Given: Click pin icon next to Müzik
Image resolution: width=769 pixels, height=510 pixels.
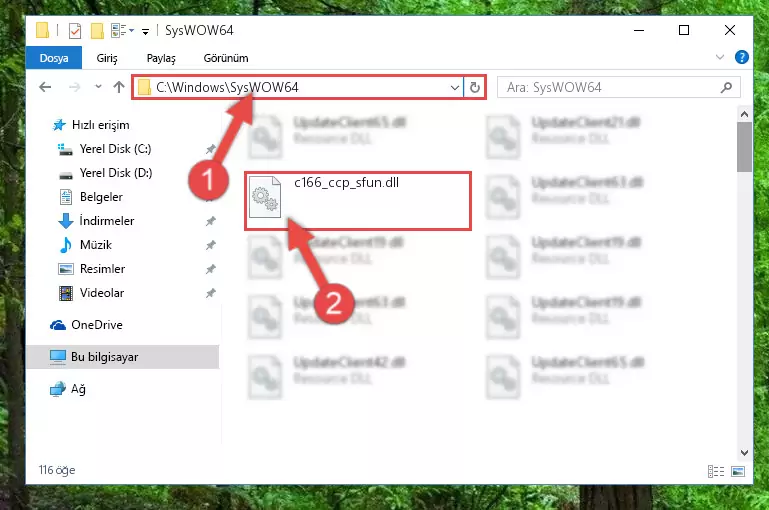Looking at the screenshot, I should [210, 245].
